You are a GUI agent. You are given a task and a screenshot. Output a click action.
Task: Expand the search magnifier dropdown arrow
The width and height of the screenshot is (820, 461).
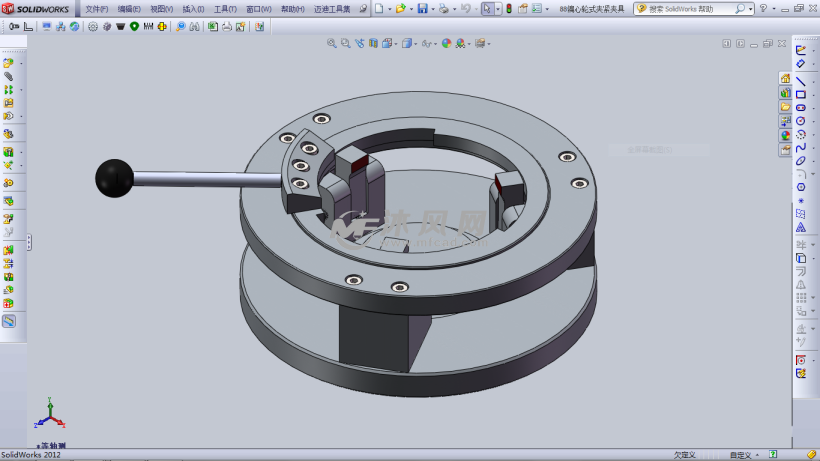pyautogui.click(x=750, y=9)
